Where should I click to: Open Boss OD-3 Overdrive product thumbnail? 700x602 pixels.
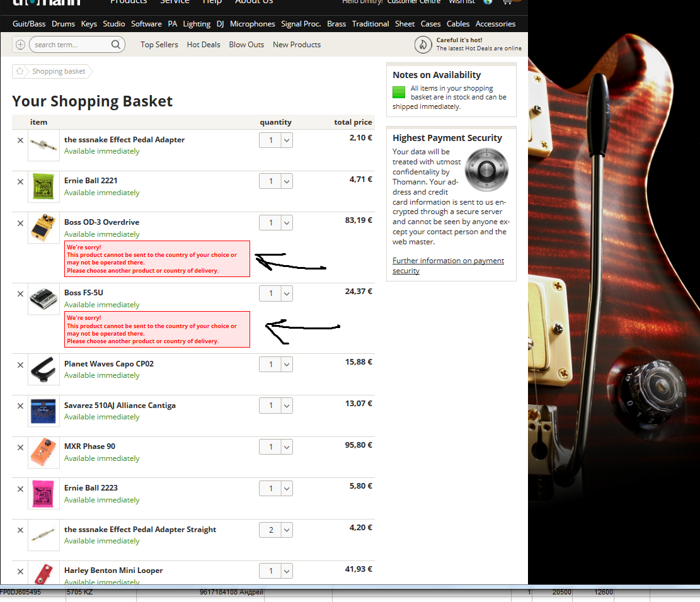tap(43, 227)
